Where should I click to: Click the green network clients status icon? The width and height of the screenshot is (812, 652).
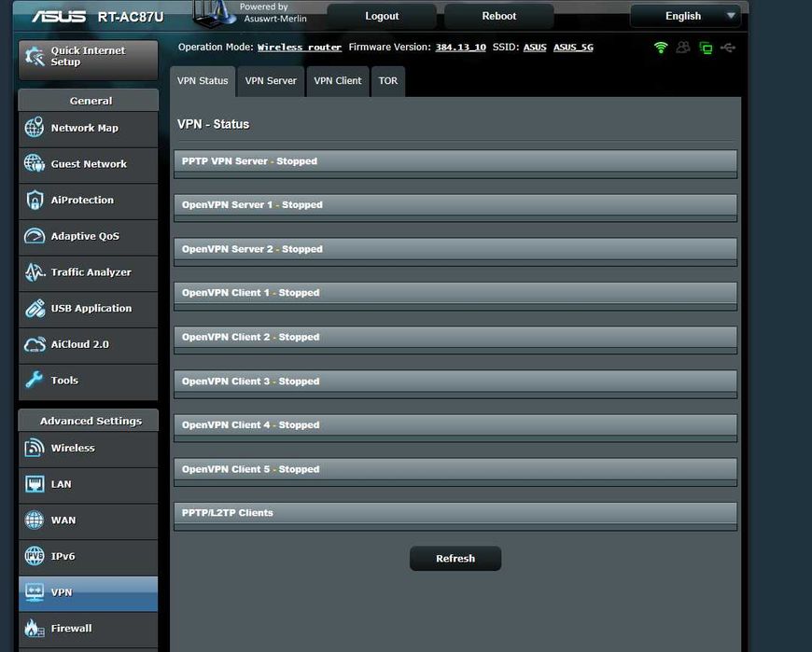click(706, 49)
